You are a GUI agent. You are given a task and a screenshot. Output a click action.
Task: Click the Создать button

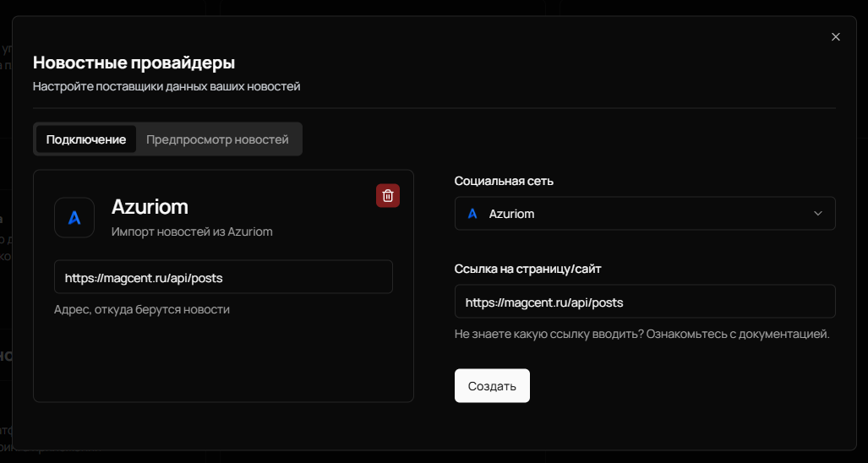(x=492, y=385)
